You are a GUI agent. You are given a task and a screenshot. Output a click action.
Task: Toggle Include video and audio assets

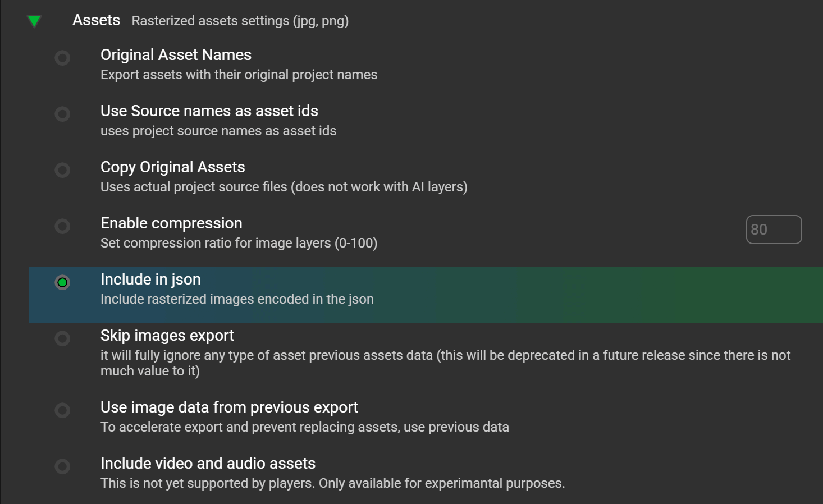(x=62, y=466)
